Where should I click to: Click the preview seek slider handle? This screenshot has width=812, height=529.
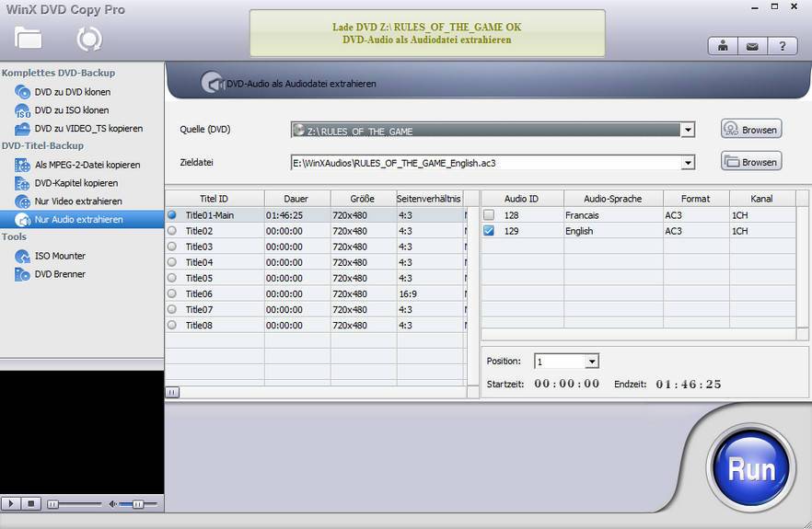point(52,504)
